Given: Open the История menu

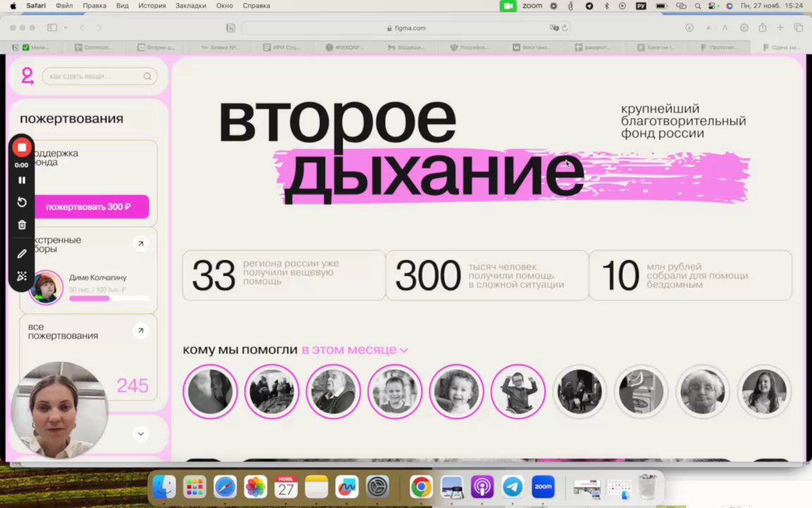Looking at the screenshot, I should (x=152, y=6).
